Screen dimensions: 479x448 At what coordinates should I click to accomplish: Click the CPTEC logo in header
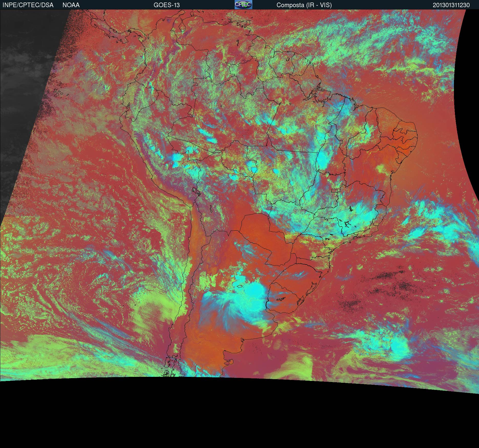[x=243, y=5]
